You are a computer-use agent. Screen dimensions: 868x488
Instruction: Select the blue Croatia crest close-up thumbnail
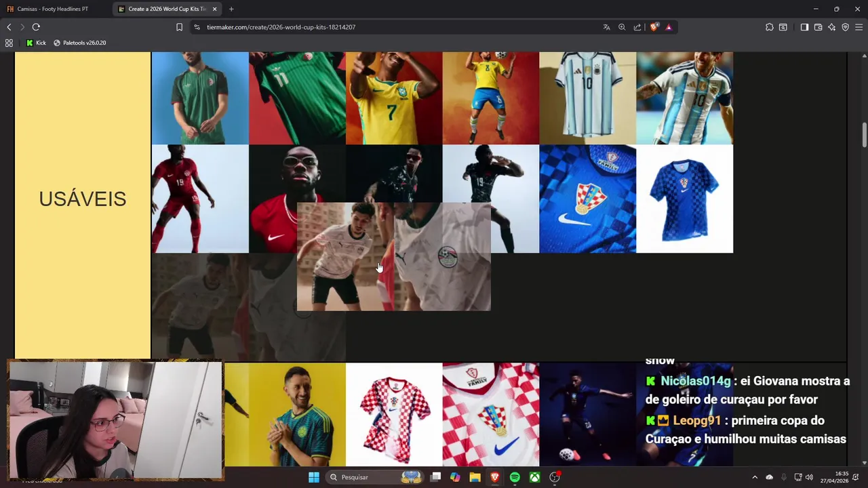[x=588, y=199]
